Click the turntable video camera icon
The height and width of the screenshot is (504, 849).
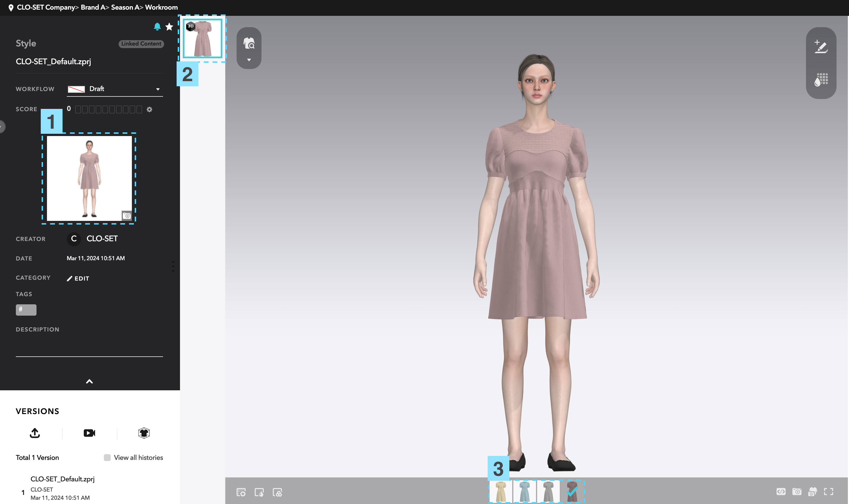pyautogui.click(x=89, y=433)
